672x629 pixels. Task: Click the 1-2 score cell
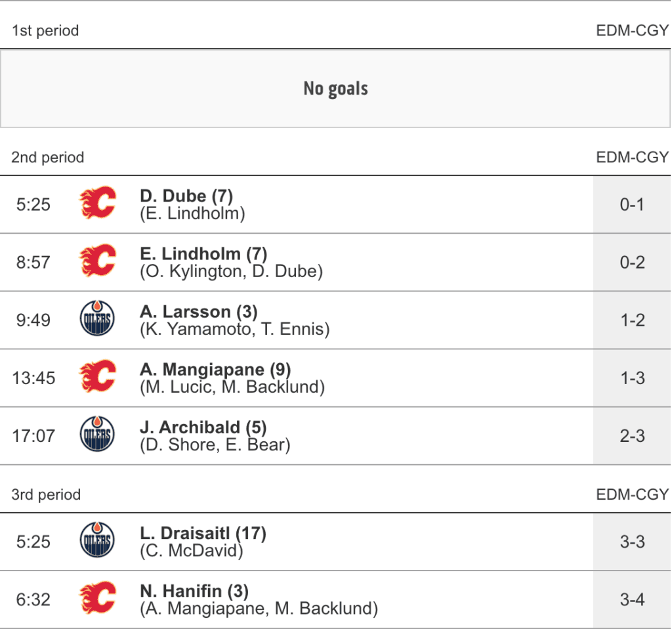(x=632, y=320)
